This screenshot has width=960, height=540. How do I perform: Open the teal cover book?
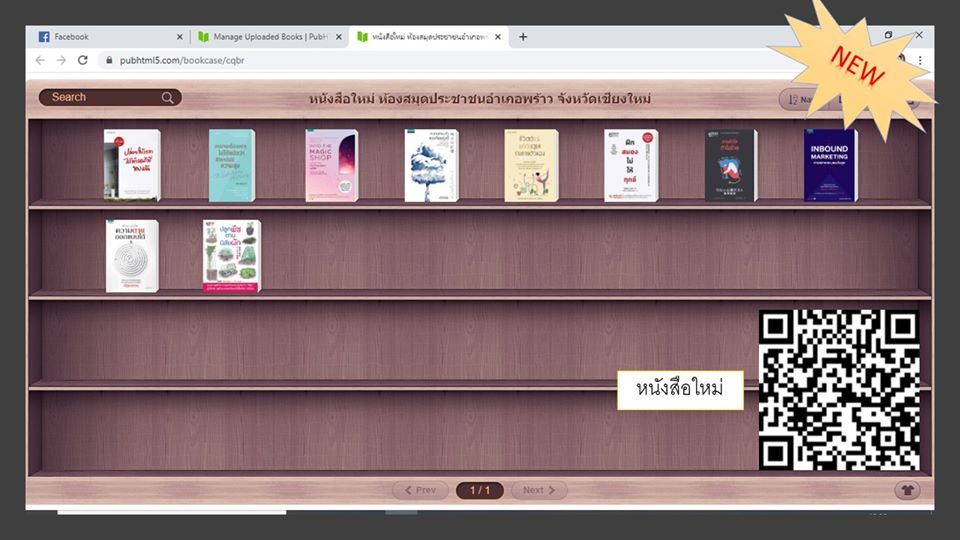coord(231,165)
